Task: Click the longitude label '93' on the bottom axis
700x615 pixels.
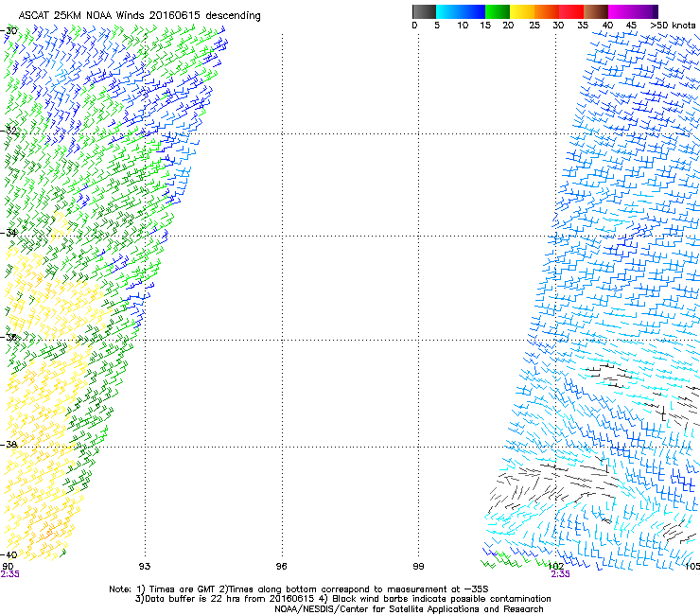Action: (144, 567)
